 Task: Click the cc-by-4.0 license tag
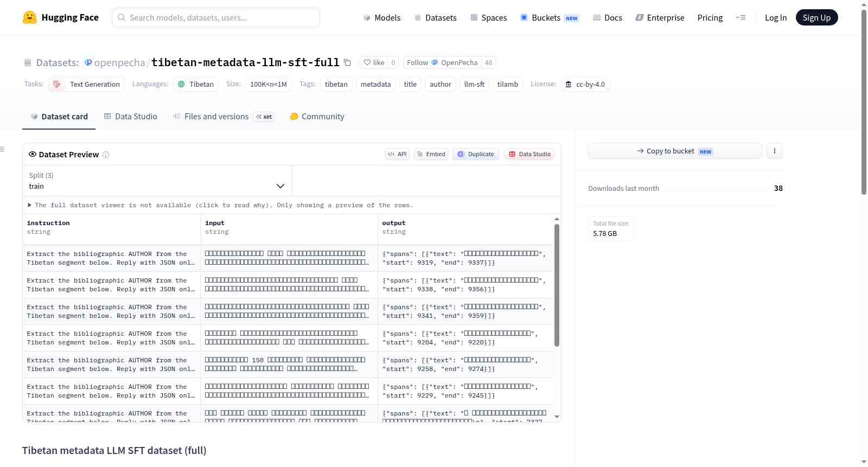pyautogui.click(x=585, y=84)
